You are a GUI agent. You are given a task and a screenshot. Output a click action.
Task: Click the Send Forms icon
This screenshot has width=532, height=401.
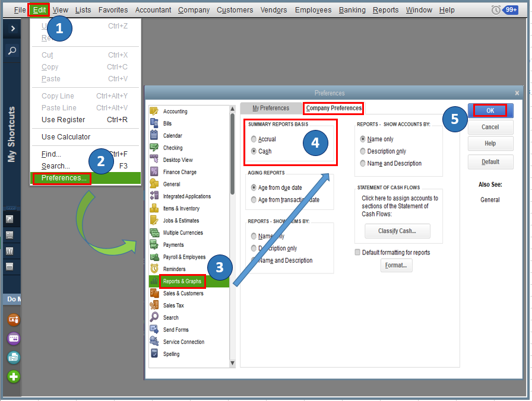pos(154,329)
